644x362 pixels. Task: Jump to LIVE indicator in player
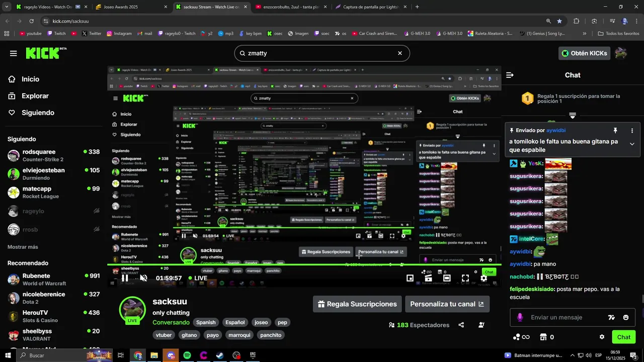tap(198, 278)
